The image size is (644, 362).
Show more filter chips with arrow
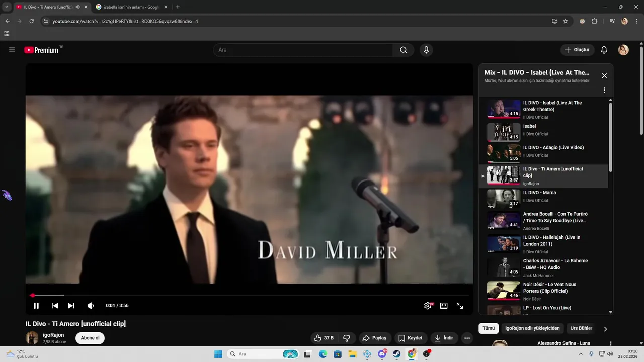(x=605, y=329)
